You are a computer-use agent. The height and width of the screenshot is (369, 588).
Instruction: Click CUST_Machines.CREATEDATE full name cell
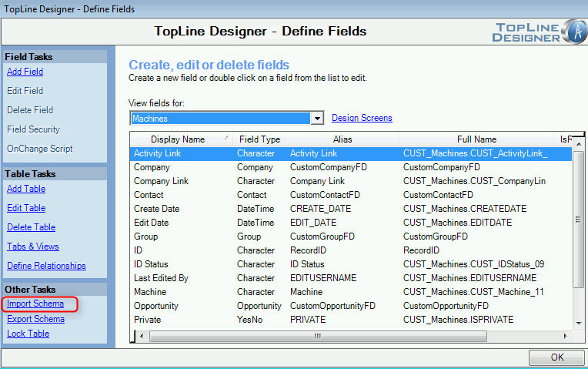(465, 209)
